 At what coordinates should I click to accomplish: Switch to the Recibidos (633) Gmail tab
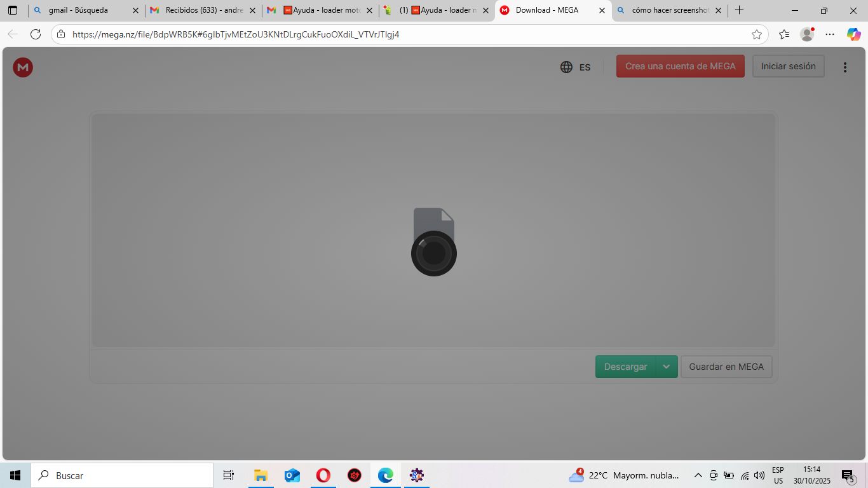203,10
